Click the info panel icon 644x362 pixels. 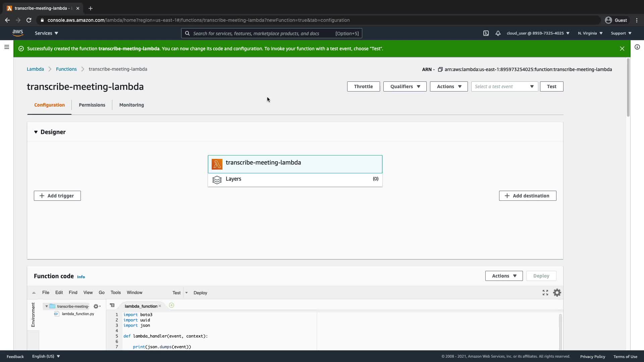click(637, 47)
